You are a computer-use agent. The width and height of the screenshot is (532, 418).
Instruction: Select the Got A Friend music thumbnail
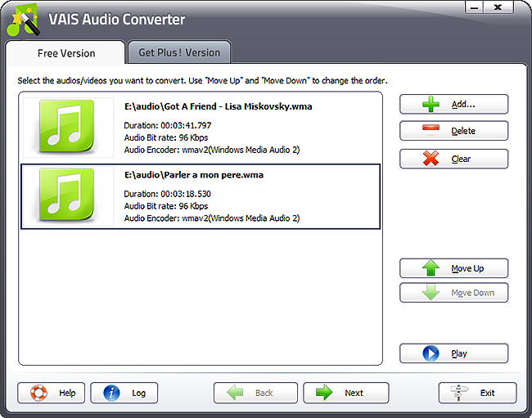click(68, 128)
